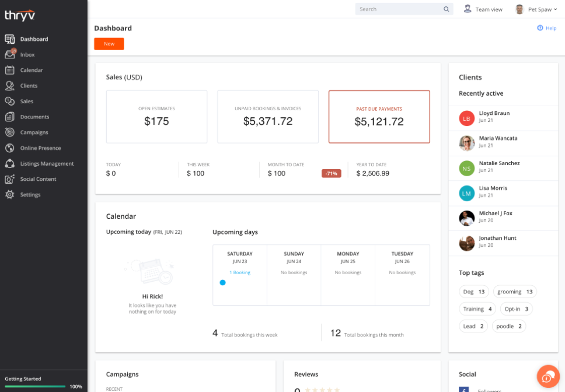
Task: Click the Calendar sidebar icon
Action: click(10, 70)
